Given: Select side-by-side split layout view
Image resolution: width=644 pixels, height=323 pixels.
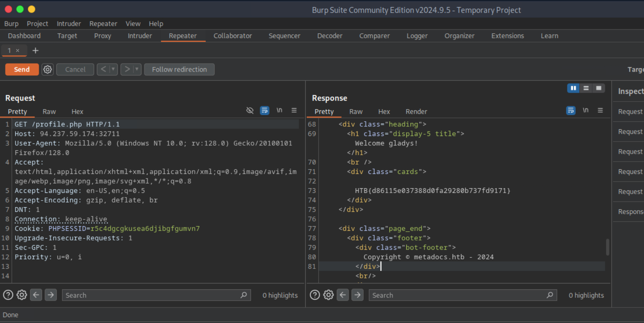Looking at the screenshot, I should pos(573,88).
